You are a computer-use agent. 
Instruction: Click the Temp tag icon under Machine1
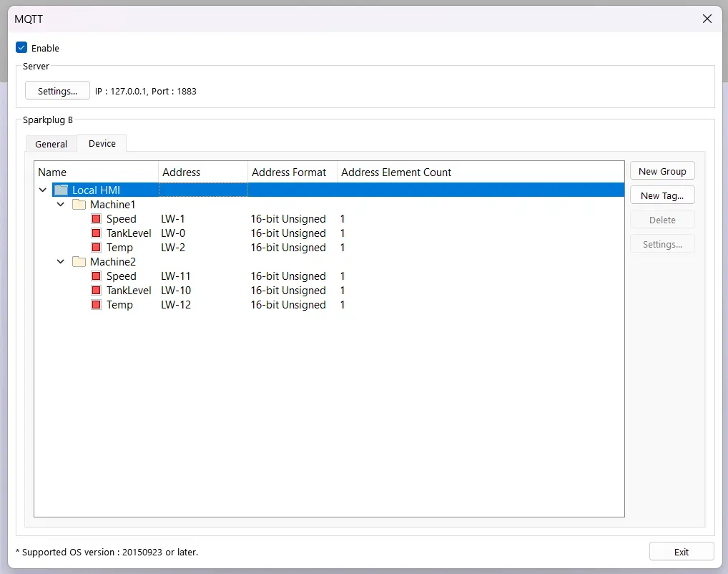96,247
